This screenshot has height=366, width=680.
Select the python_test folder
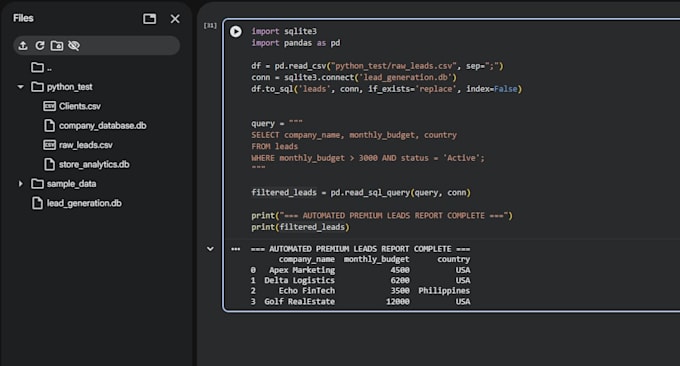point(69,87)
